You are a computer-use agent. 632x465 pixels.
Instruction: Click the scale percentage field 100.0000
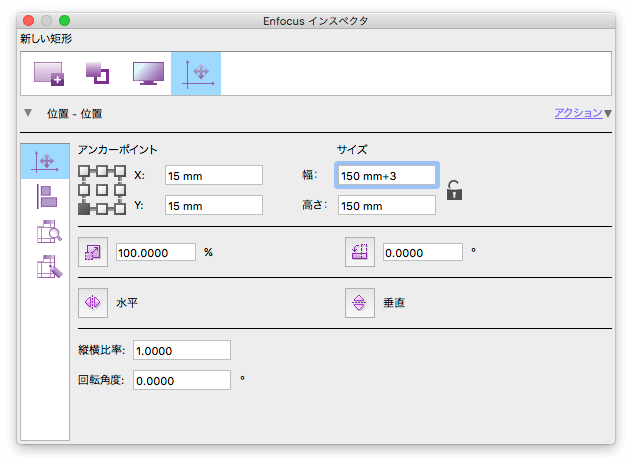pos(156,252)
